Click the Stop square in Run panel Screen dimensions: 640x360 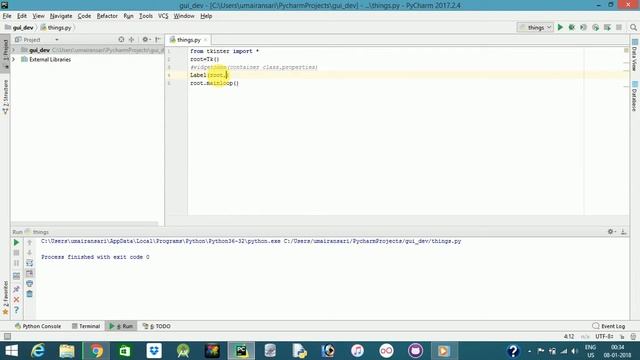pos(16,253)
